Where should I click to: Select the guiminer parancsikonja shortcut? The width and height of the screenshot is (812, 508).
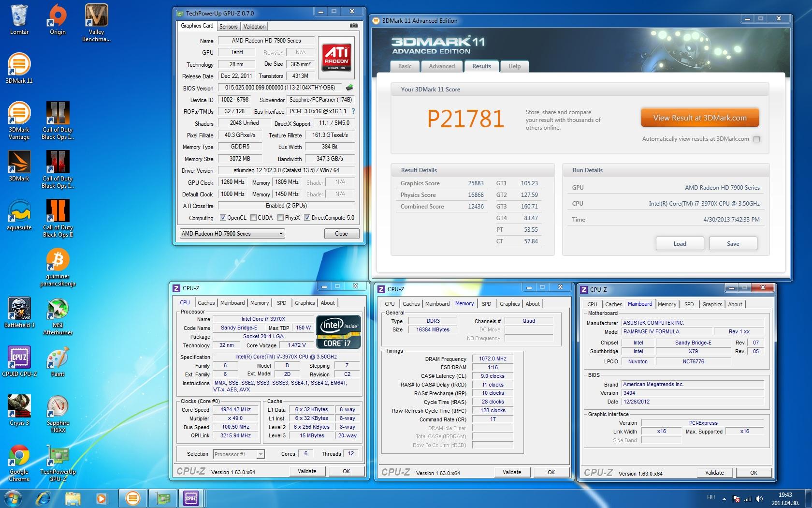click(x=58, y=268)
